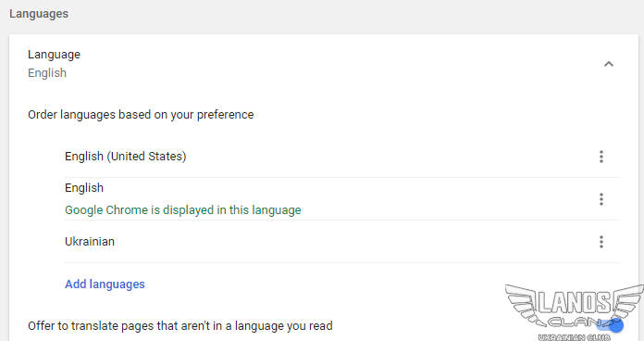The width and height of the screenshot is (644, 341).
Task: Click the CLAN word in watermark emblem
Action: tap(575, 322)
